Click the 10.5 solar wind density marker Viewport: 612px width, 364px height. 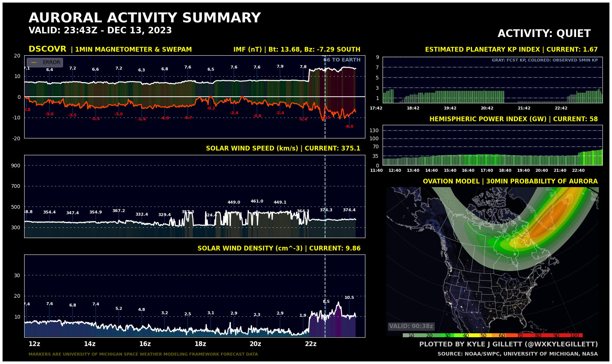[x=349, y=298]
